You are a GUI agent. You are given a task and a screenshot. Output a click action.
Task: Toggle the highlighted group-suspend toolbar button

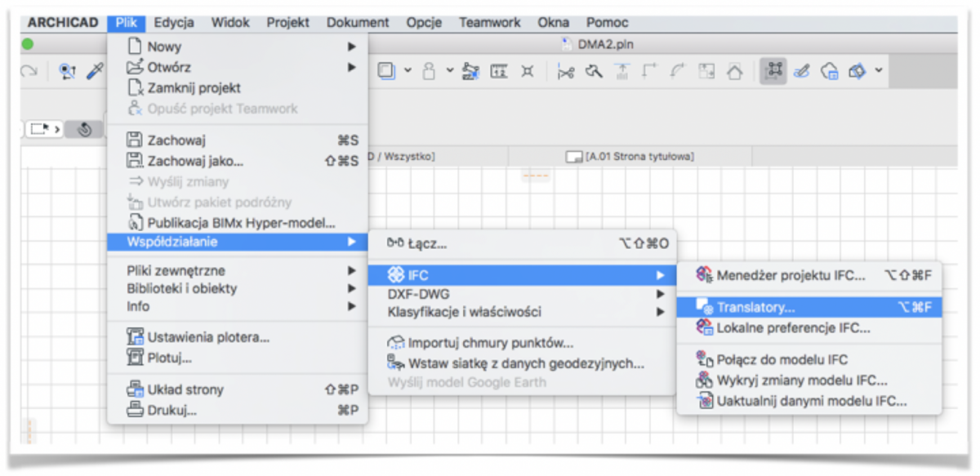coord(773,72)
